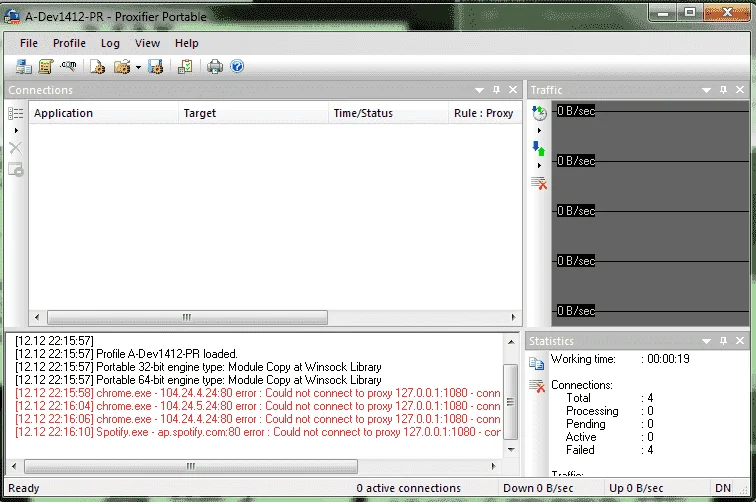Screen dimensions: 756x502
Task: Toggle auto-hide pin on the Statistics panel
Action: tap(723, 341)
